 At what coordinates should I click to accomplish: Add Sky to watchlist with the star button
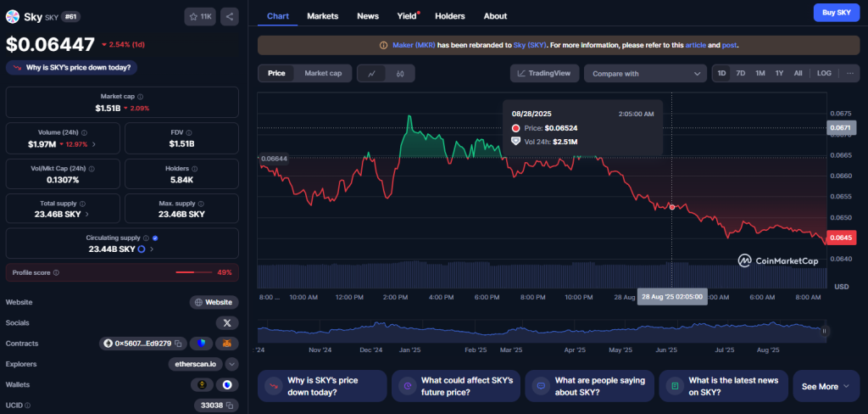tap(200, 16)
